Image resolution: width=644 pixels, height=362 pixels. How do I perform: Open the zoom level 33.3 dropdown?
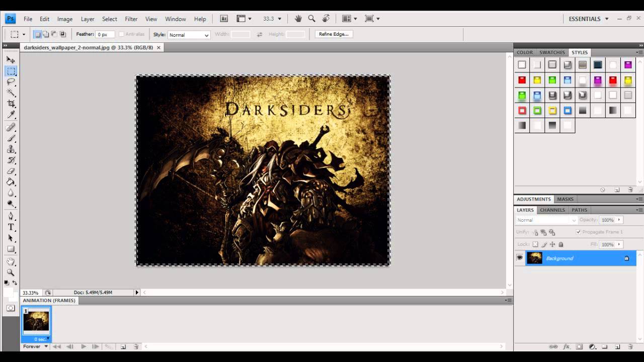(x=280, y=19)
